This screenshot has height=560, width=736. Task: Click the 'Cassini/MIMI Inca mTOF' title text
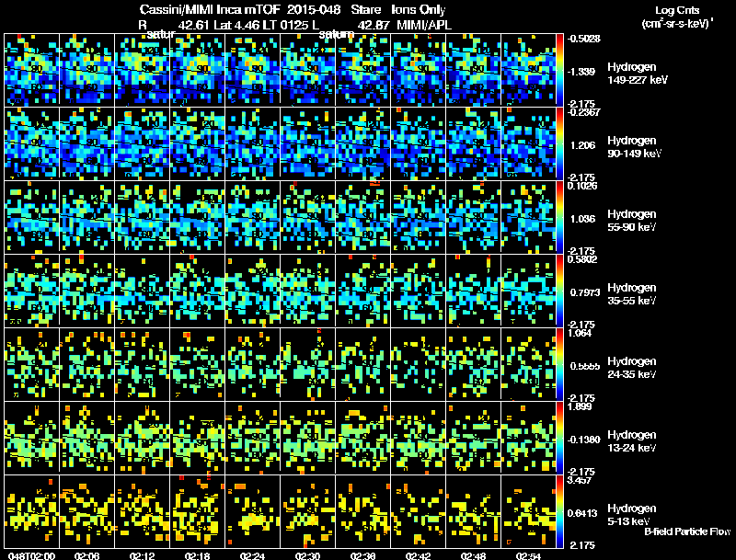click(x=210, y=10)
